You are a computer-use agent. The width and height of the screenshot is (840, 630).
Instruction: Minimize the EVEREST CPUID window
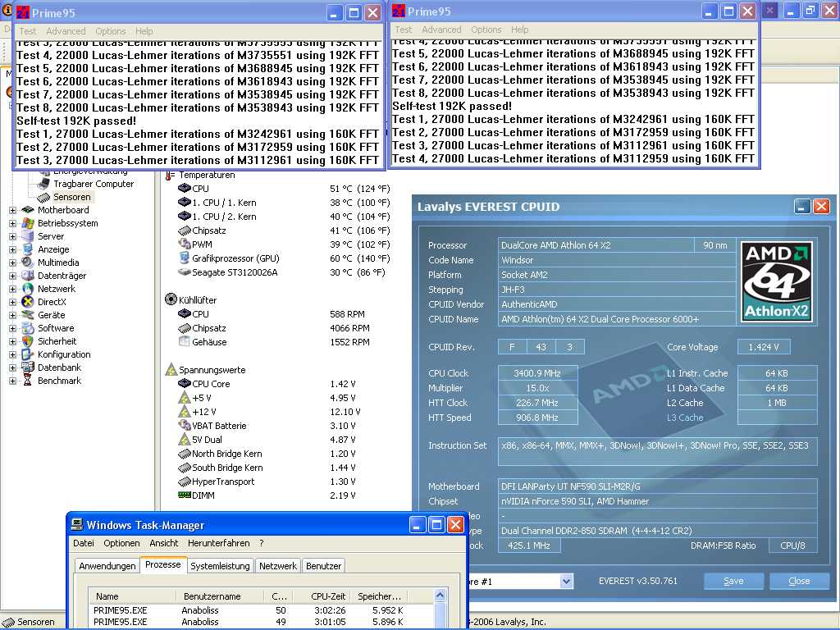coord(802,206)
